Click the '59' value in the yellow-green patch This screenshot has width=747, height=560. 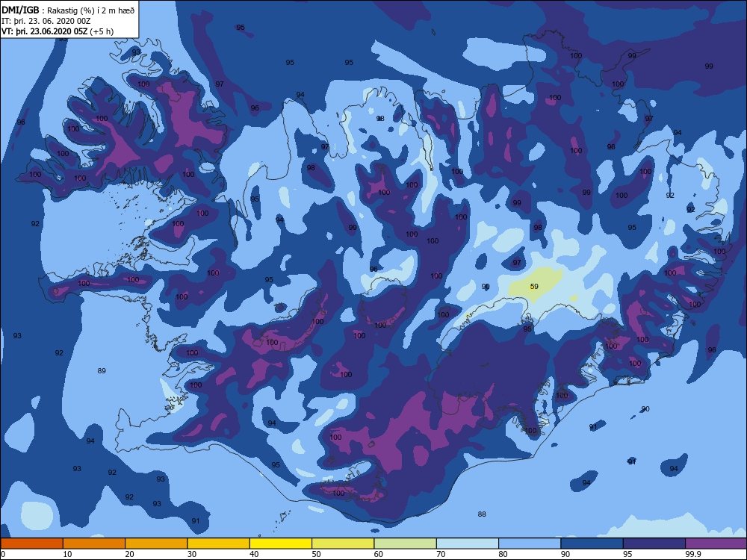click(x=534, y=286)
